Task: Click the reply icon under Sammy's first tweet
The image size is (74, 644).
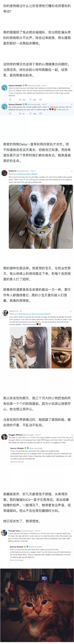Action: [x=10, y=100]
